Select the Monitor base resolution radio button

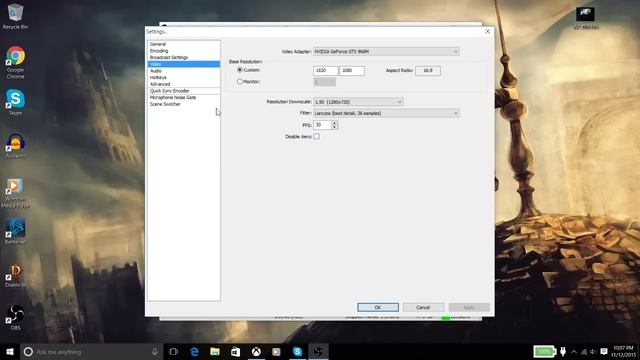(240, 82)
